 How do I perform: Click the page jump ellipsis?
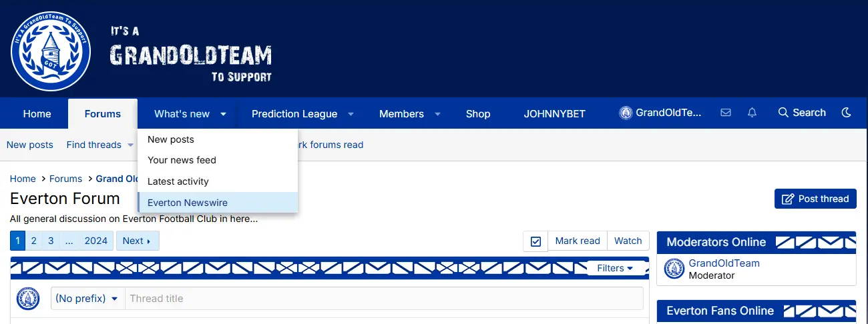pyautogui.click(x=69, y=241)
